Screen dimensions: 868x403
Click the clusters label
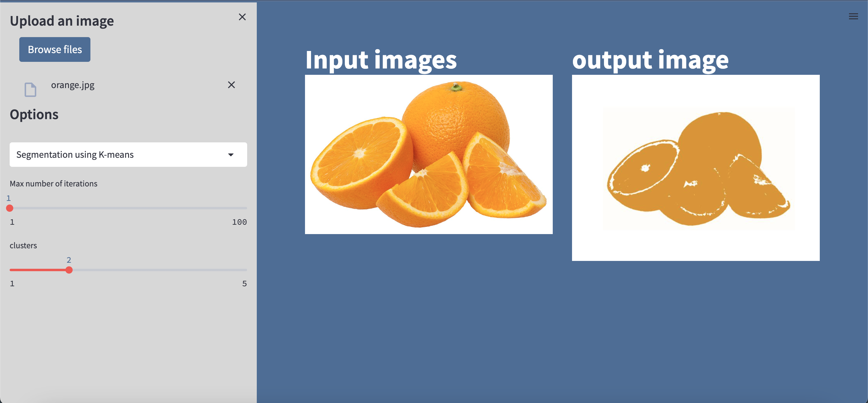(x=23, y=246)
